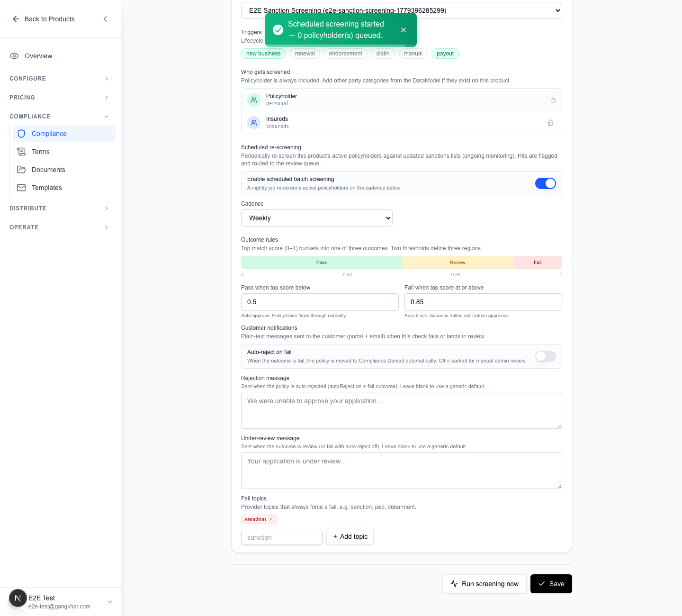Click the Insureds party row
Image resolution: width=682 pixels, height=616 pixels.
coord(402,123)
